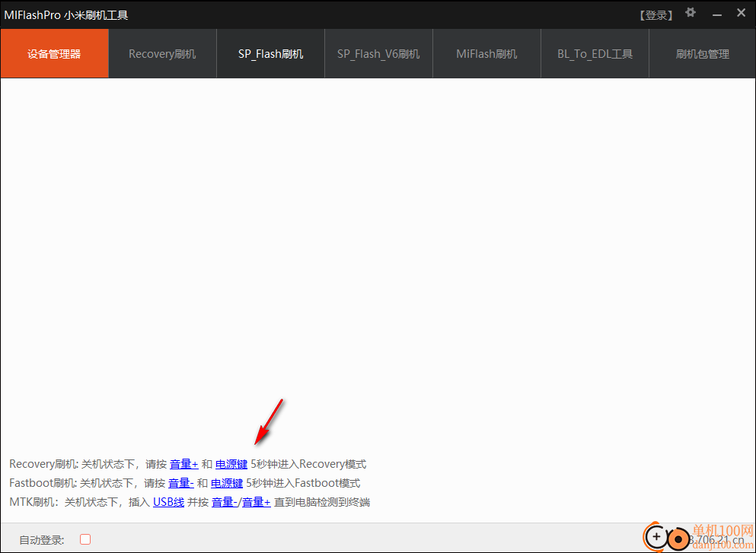Open the settings gear icon
The height and width of the screenshot is (553, 756).
pos(691,12)
